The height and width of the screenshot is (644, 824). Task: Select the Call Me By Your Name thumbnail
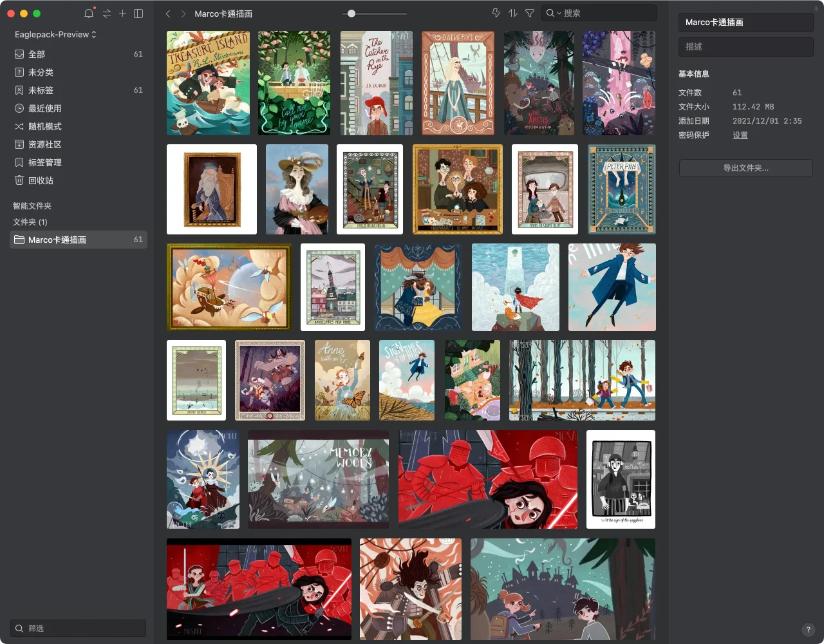(294, 83)
